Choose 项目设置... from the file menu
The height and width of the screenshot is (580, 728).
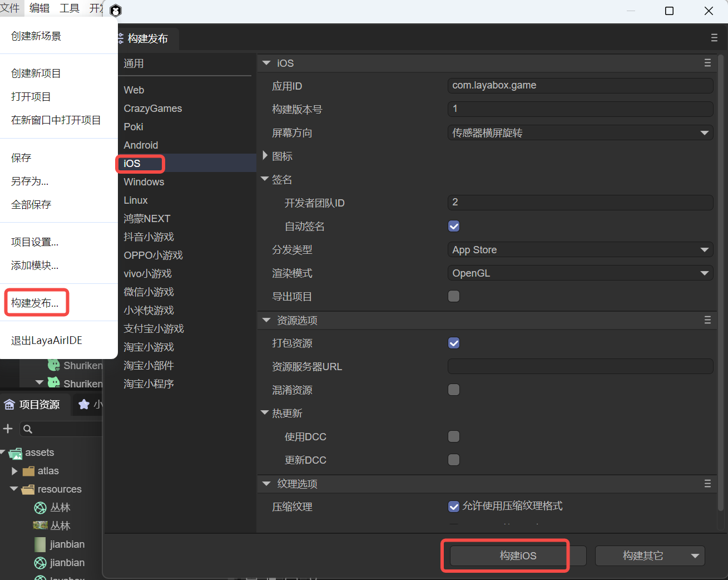click(x=34, y=242)
